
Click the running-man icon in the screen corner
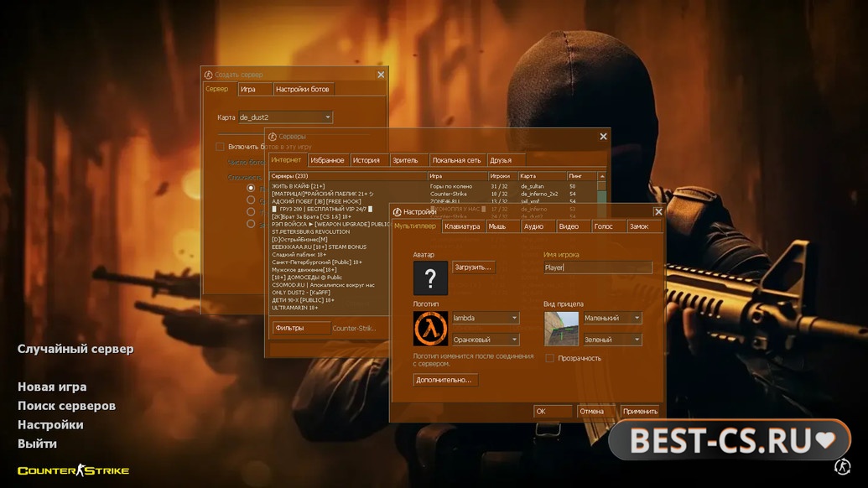[x=842, y=466]
